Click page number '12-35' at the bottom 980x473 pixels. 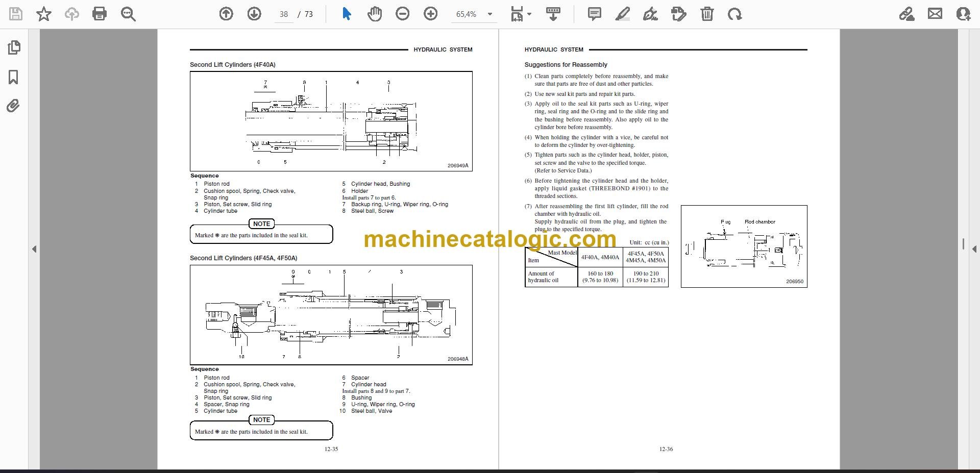331,449
